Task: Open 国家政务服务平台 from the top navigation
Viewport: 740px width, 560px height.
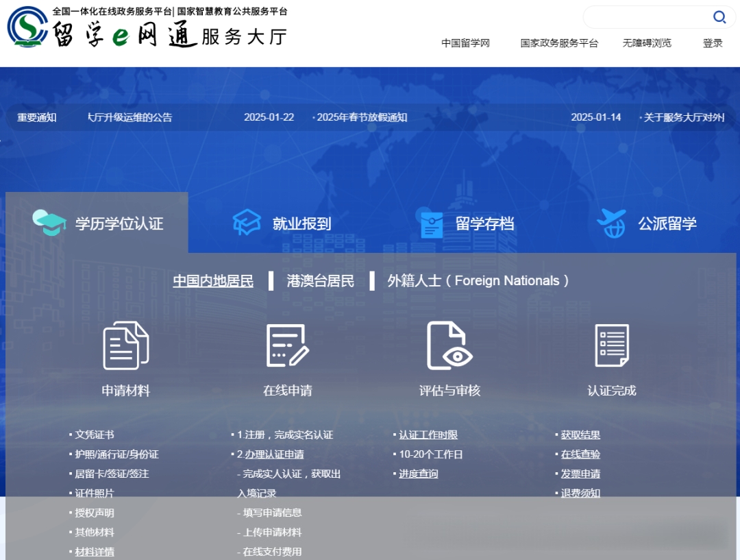Action: 559,42
